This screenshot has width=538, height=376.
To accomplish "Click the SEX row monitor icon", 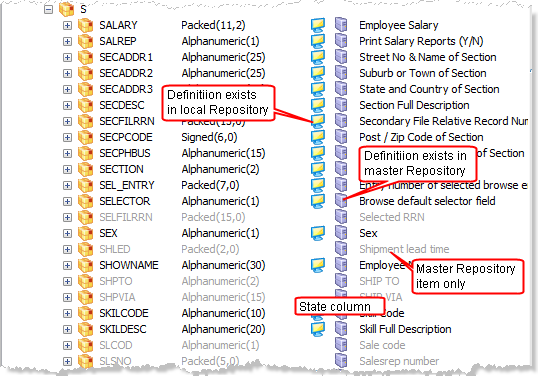I will tap(318, 233).
